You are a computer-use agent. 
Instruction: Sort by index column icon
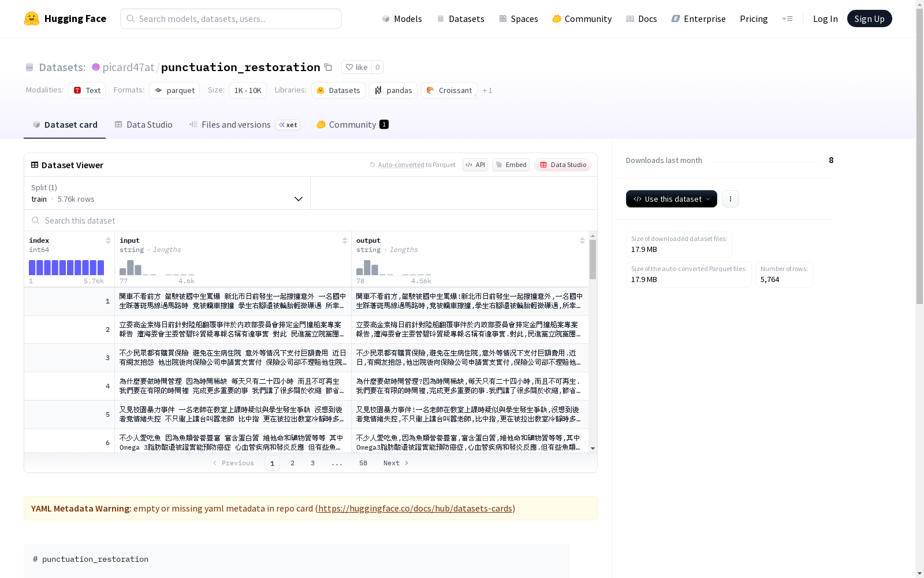[108, 240]
